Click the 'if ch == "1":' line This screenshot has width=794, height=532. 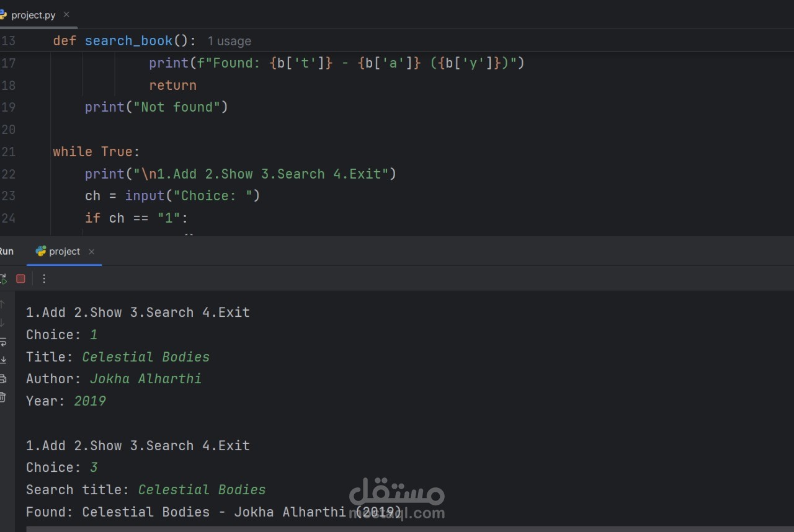pyautogui.click(x=136, y=218)
